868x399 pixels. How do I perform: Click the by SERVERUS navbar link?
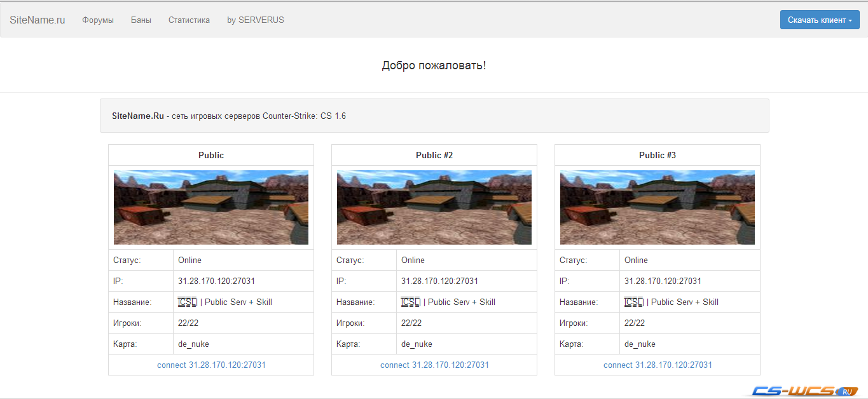(256, 20)
